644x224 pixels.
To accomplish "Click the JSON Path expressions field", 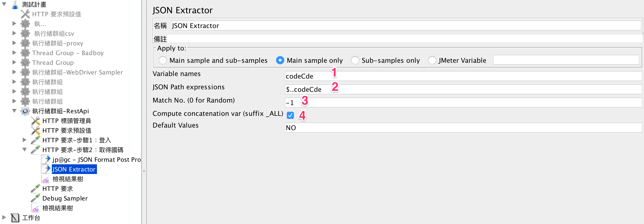I will pos(463,90).
